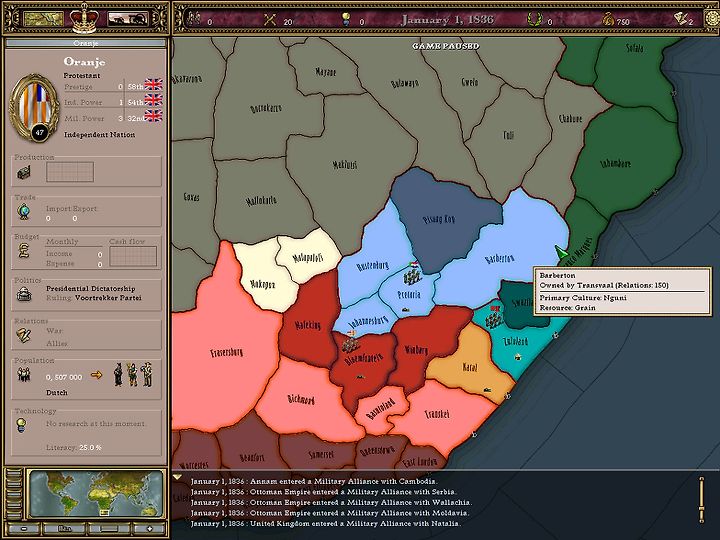Click the star capital marker in Zululand
The image size is (720, 540).
(518, 357)
